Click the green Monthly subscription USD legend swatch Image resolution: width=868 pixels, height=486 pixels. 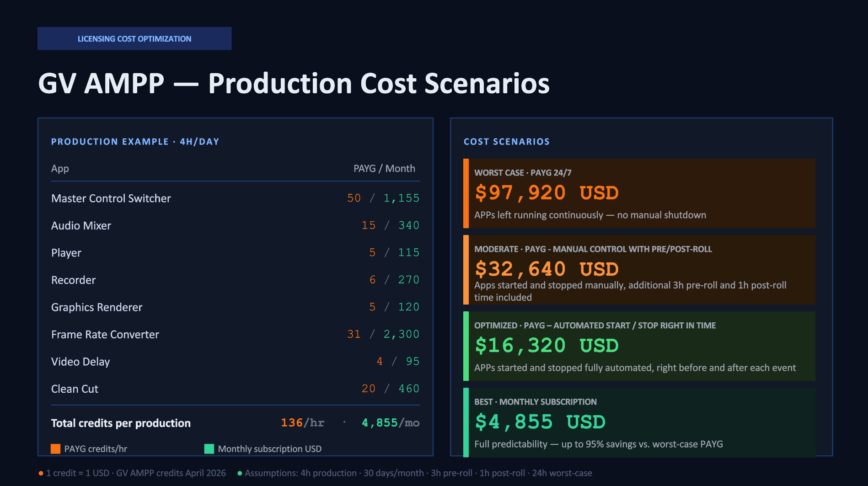[209, 449]
